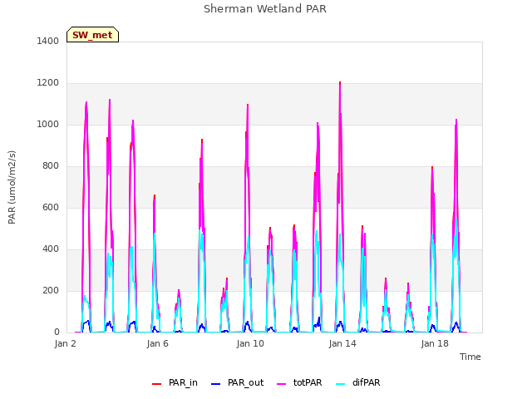Screen dimensions: 532x399
Task: Toggle the difPAR legend entry
Action: coord(358,382)
